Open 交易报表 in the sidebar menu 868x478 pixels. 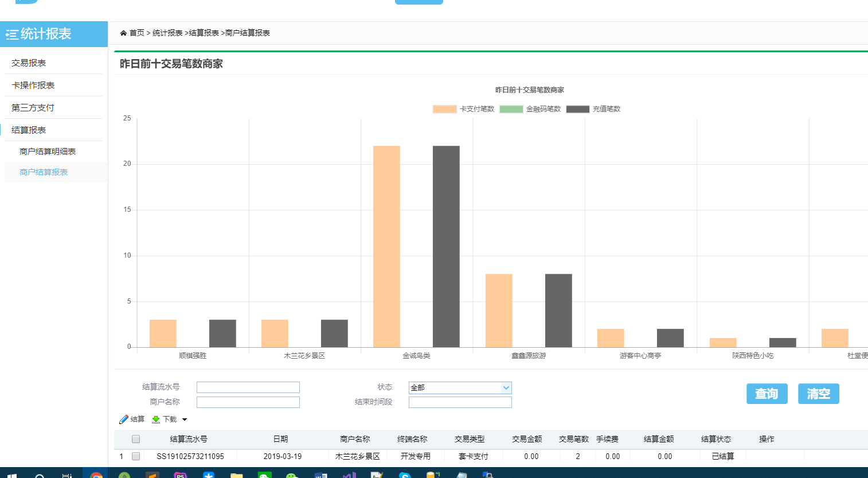29,63
